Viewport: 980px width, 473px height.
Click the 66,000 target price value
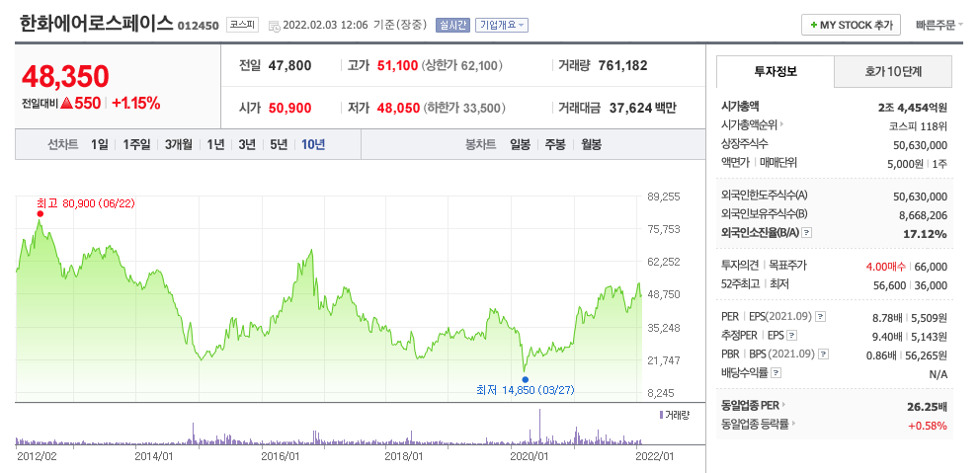[x=931, y=267]
